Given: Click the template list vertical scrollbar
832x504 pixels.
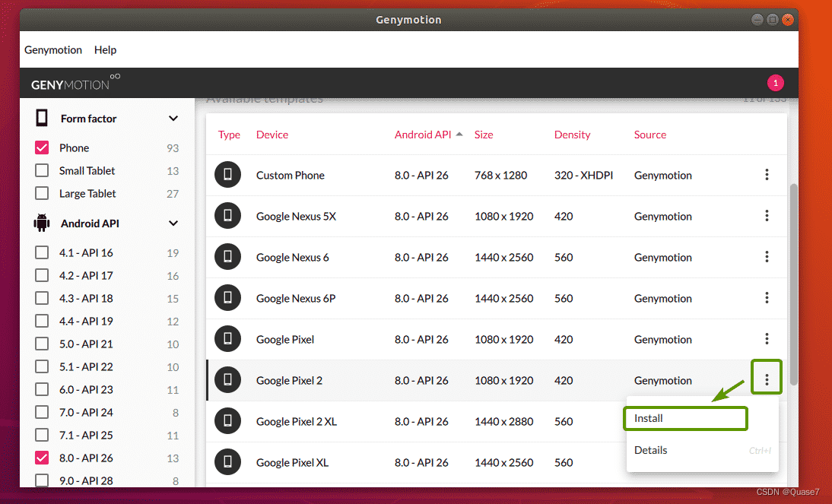Looking at the screenshot, I should pyautogui.click(x=794, y=284).
